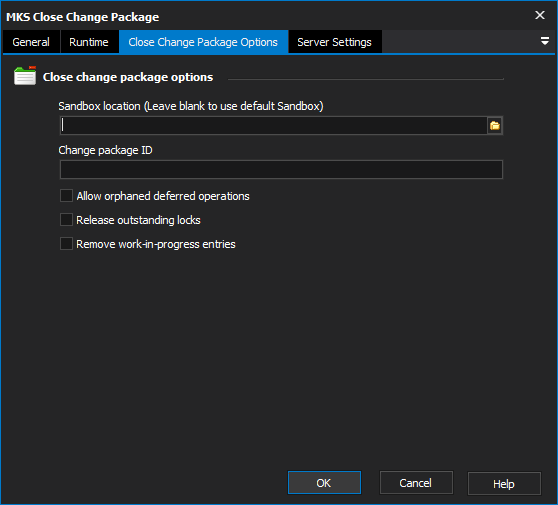The image size is (558, 505).
Task: Open the Server Settings tab
Action: click(x=335, y=42)
